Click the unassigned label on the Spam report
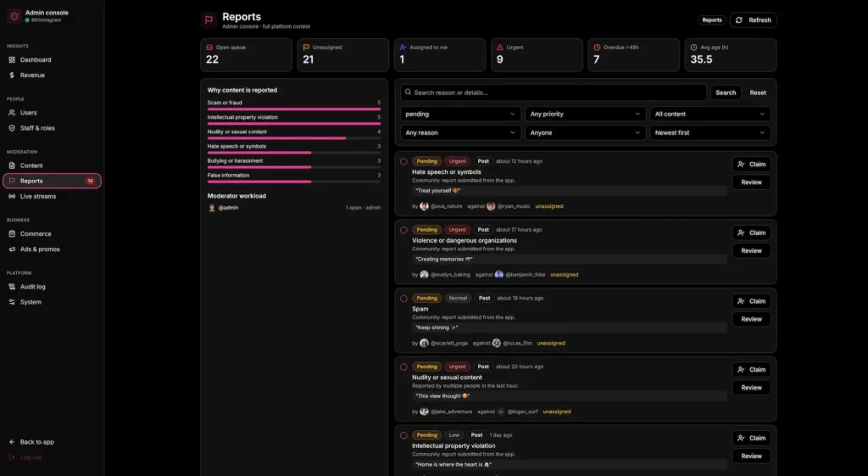Image resolution: width=868 pixels, height=476 pixels. [x=551, y=344]
